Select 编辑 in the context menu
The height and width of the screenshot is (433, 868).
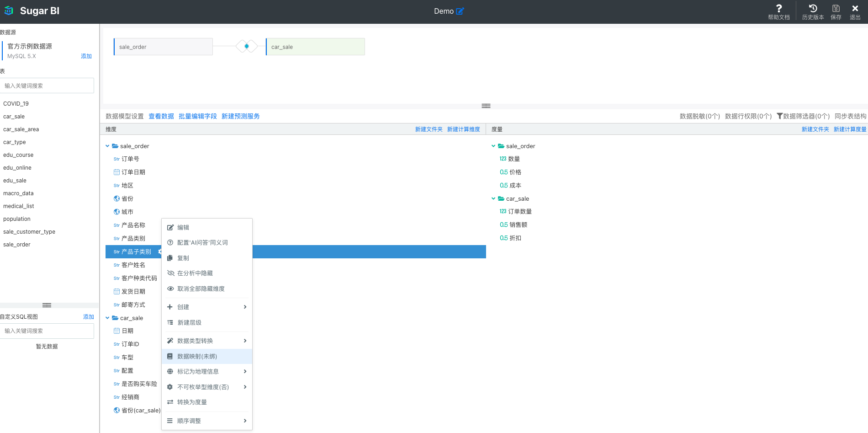[x=207, y=227]
